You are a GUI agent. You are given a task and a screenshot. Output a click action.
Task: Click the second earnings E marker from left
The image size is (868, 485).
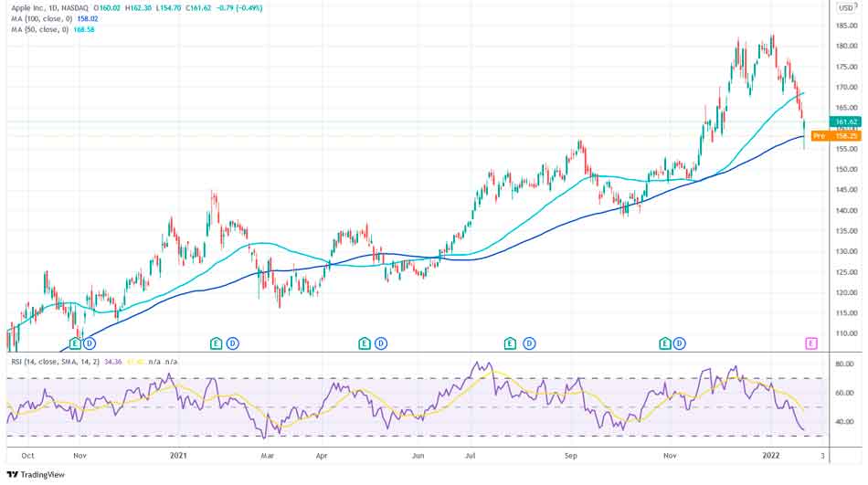point(216,343)
